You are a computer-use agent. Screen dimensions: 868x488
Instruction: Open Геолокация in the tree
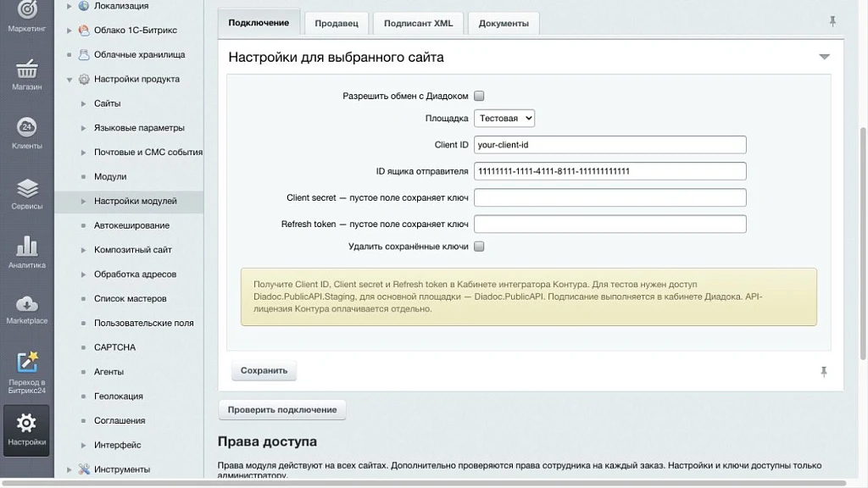coord(119,396)
